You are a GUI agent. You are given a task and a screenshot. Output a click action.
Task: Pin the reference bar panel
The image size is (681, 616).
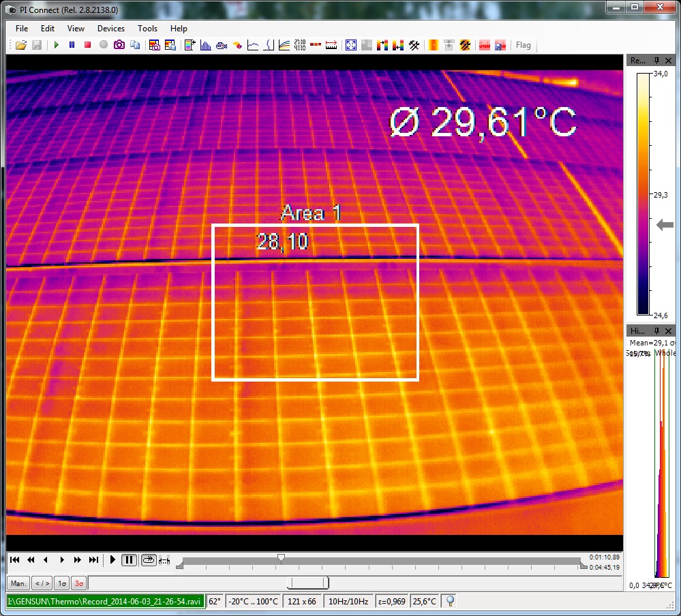pos(657,61)
